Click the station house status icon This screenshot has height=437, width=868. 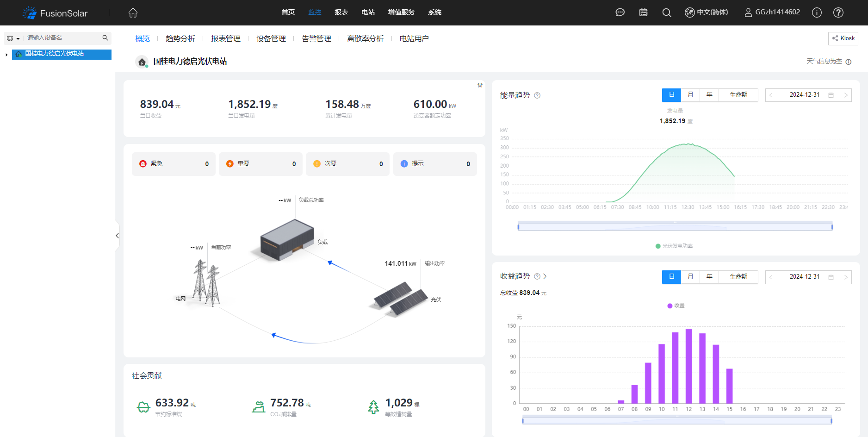click(x=142, y=62)
